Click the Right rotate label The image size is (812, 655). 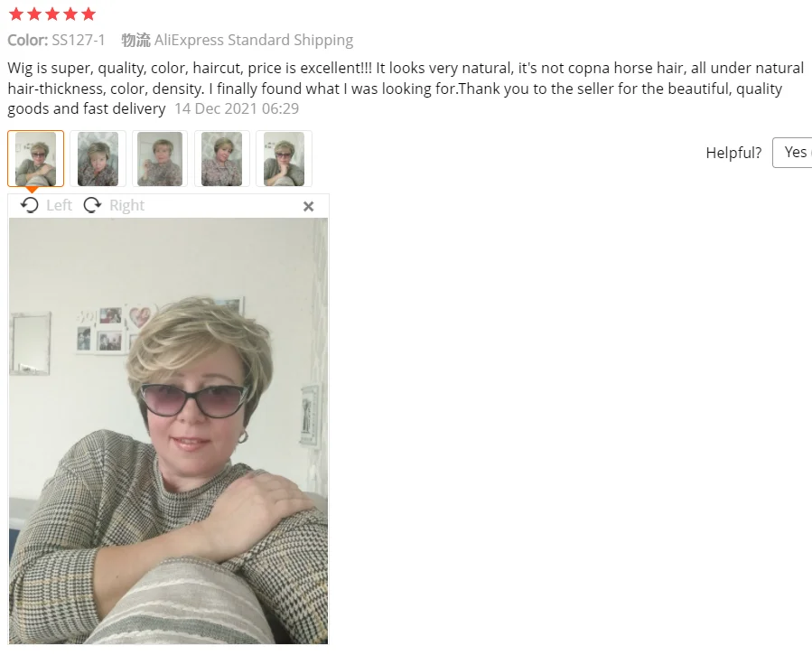[126, 206]
